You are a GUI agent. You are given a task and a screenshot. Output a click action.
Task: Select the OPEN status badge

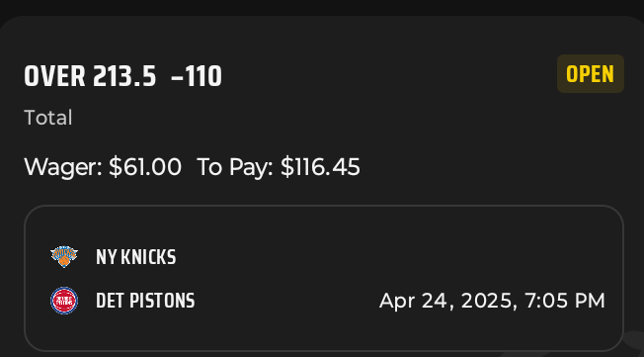tap(591, 74)
